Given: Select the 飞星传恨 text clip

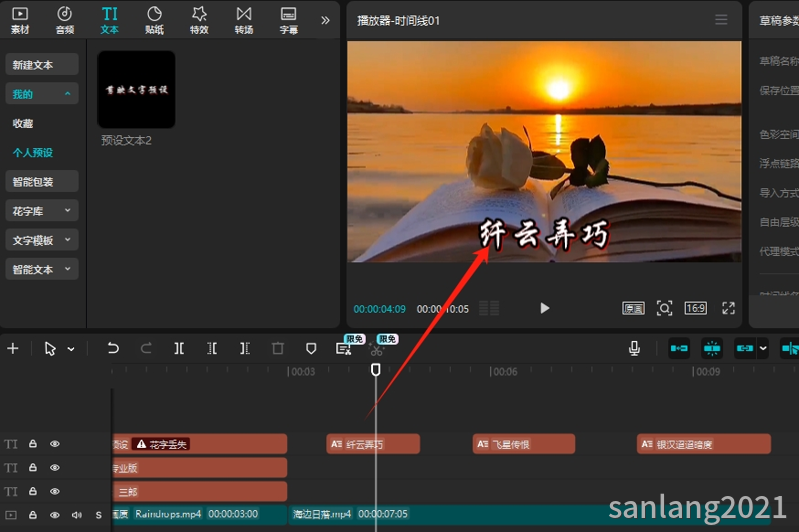Looking at the screenshot, I should [524, 444].
